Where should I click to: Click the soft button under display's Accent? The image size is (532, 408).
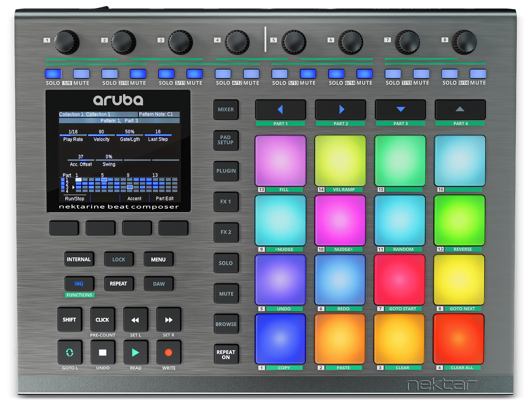coord(137,228)
